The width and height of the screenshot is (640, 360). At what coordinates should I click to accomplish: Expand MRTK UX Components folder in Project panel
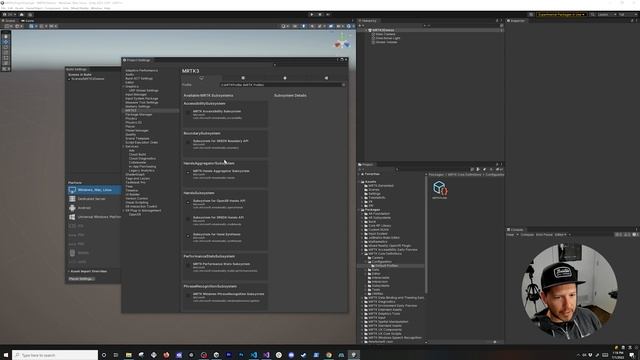click(x=362, y=330)
